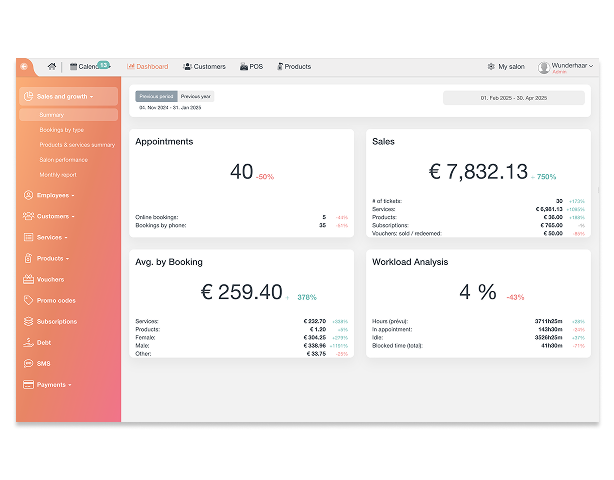Select the Previous period comparison
Screen dimensions: 614x480
[x=156, y=96]
